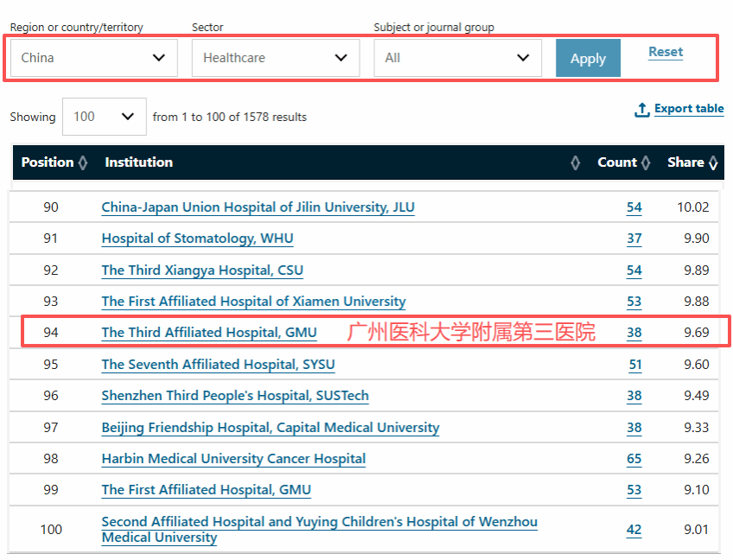Open the Showing 100 results-per-page dropdown
This screenshot has width=733, height=560.
(x=105, y=117)
